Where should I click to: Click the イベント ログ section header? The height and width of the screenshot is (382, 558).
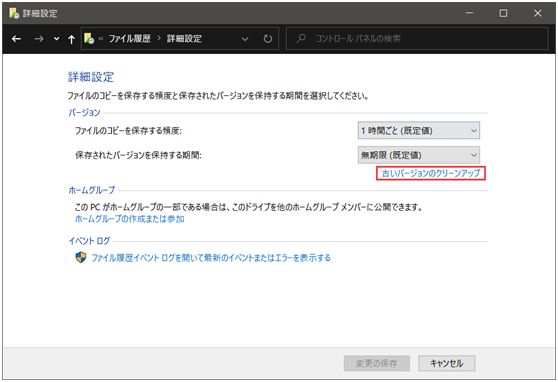click(89, 241)
